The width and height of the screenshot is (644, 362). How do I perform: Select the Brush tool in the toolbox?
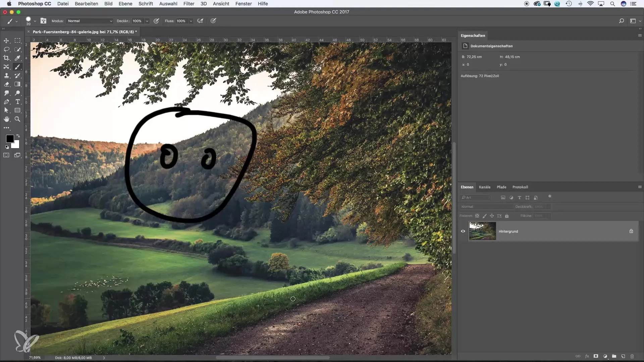[17, 67]
